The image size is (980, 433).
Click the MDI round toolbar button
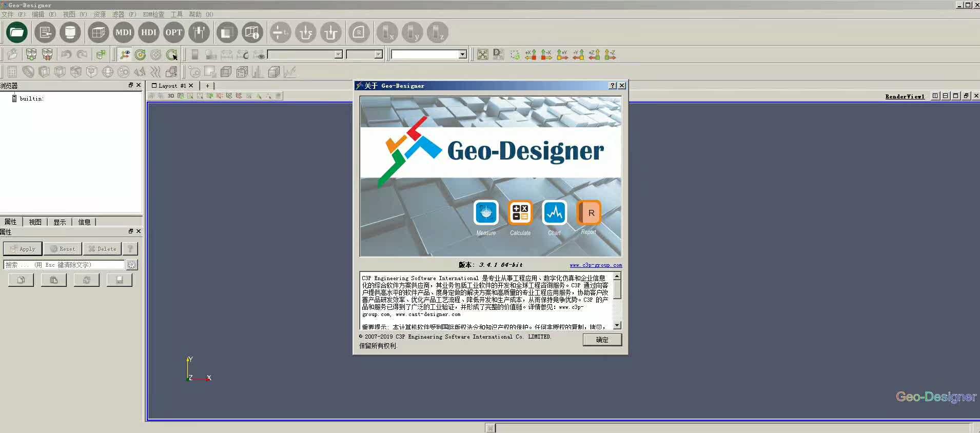(123, 32)
